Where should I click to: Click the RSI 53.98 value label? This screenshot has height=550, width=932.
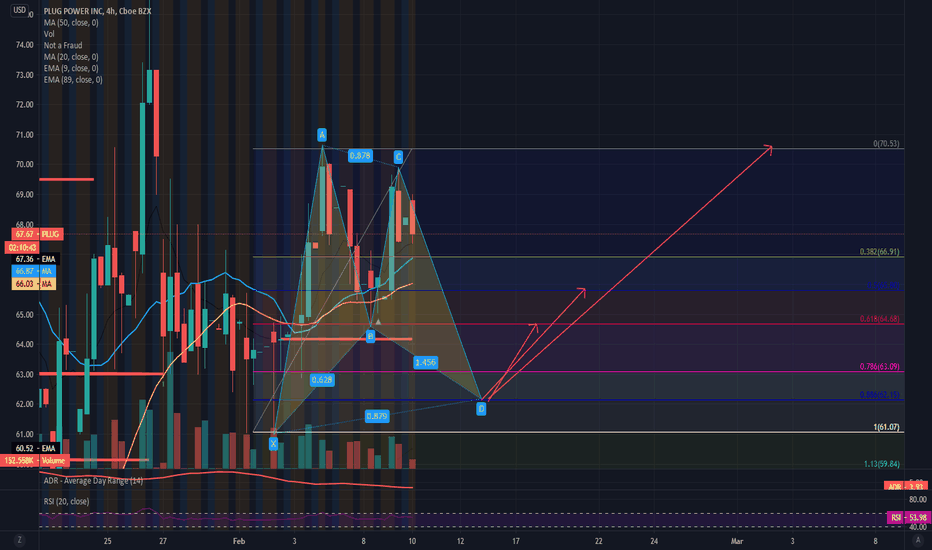[908, 517]
